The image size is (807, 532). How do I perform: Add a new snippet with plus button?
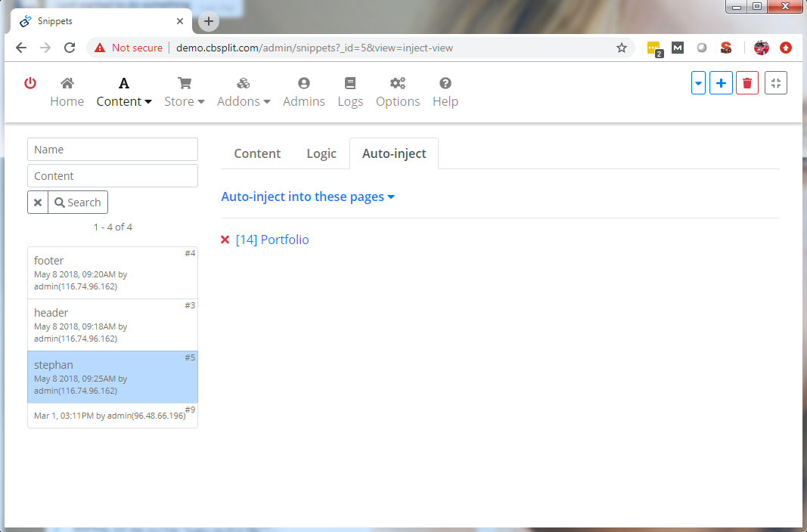(x=721, y=83)
